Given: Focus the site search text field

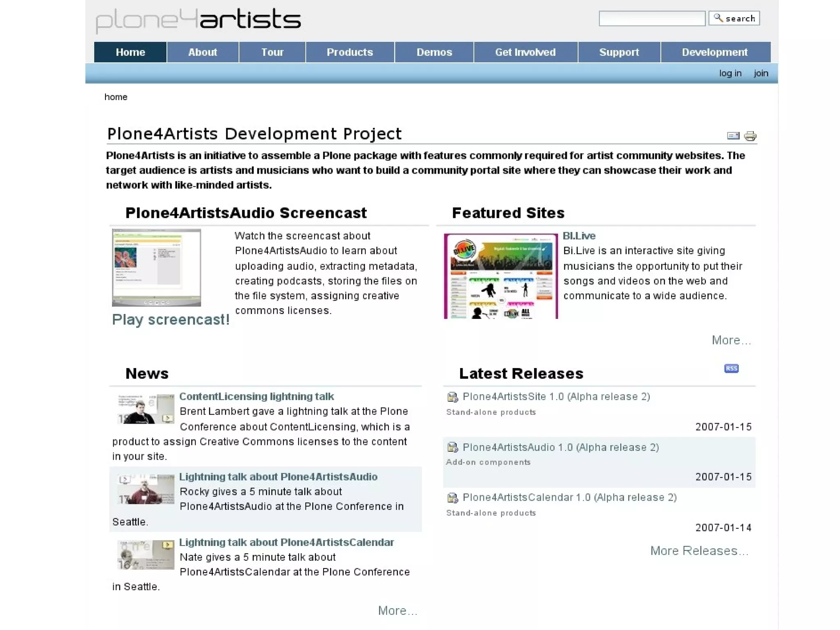Looking at the screenshot, I should (x=651, y=18).
